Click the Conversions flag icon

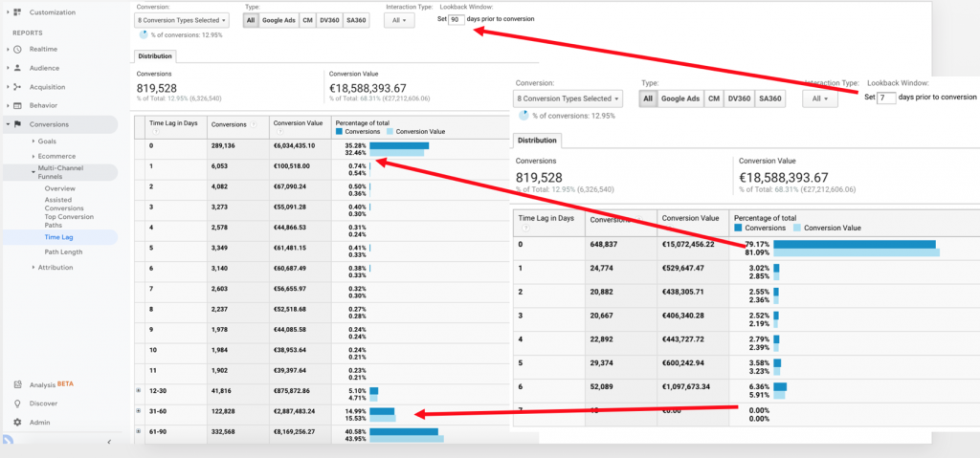[17, 124]
